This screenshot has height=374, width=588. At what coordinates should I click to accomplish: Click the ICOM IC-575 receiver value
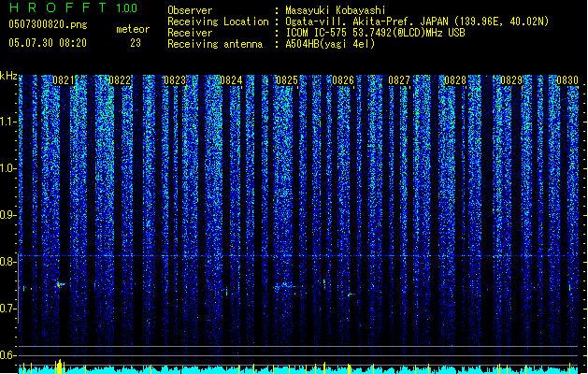(x=376, y=33)
